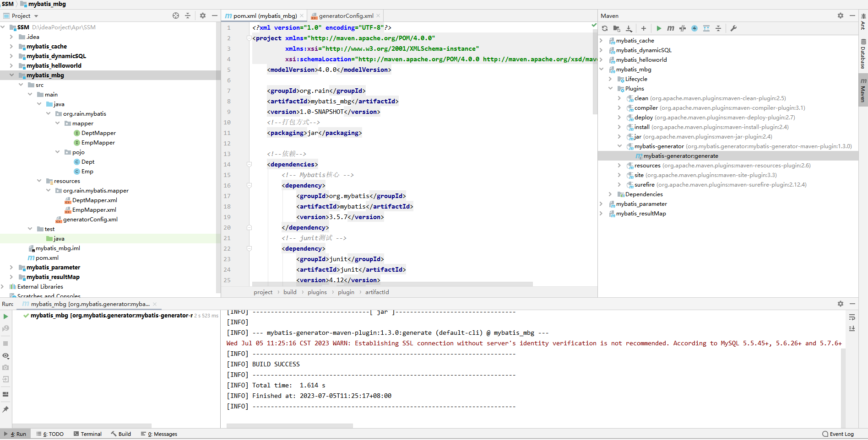Screen dimensions: 868x440
Task: Open the Database side tool window
Action: click(x=863, y=54)
